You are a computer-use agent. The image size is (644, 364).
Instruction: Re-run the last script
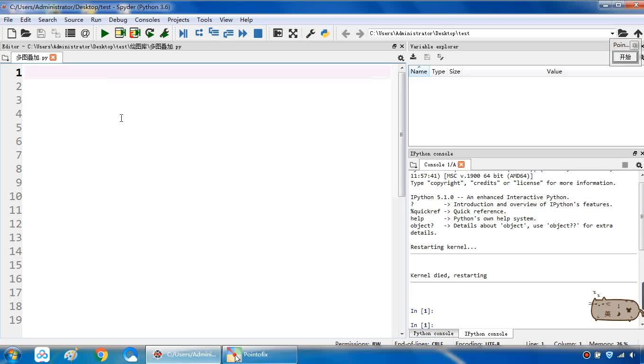(150, 33)
